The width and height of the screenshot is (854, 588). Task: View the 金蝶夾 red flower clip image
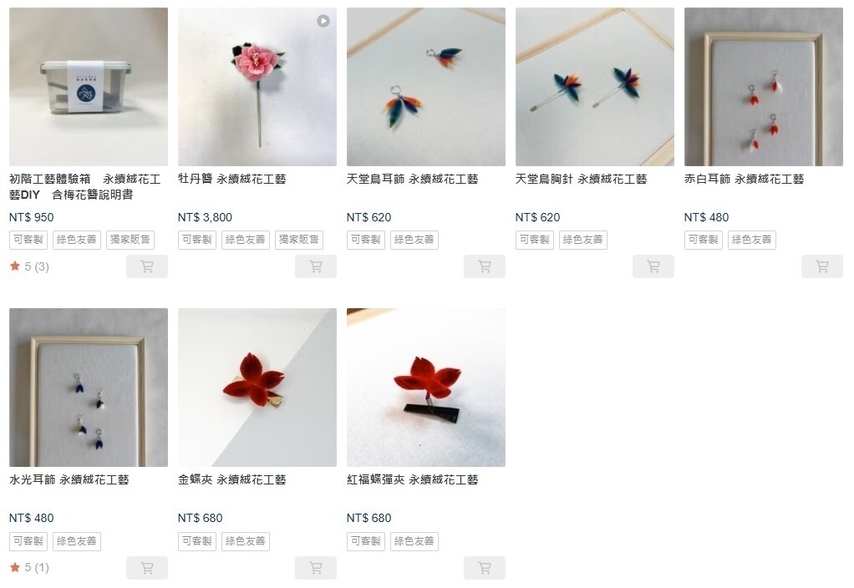(x=257, y=388)
